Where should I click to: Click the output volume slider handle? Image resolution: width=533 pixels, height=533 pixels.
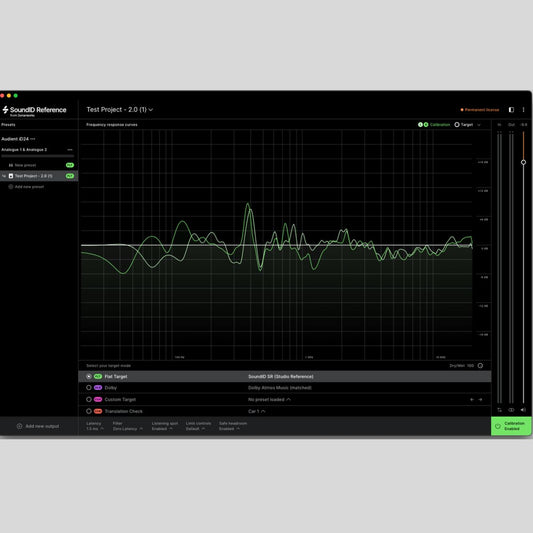click(x=523, y=162)
